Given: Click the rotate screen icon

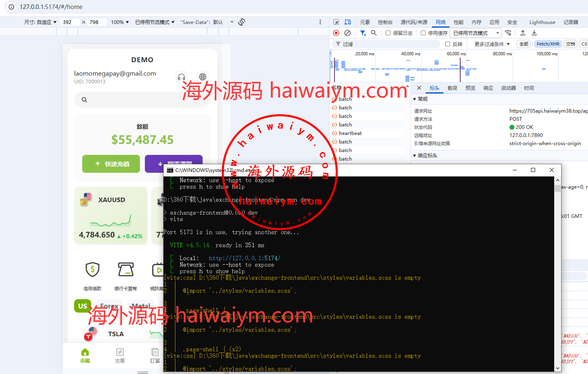Looking at the screenshot, I should (x=242, y=22).
